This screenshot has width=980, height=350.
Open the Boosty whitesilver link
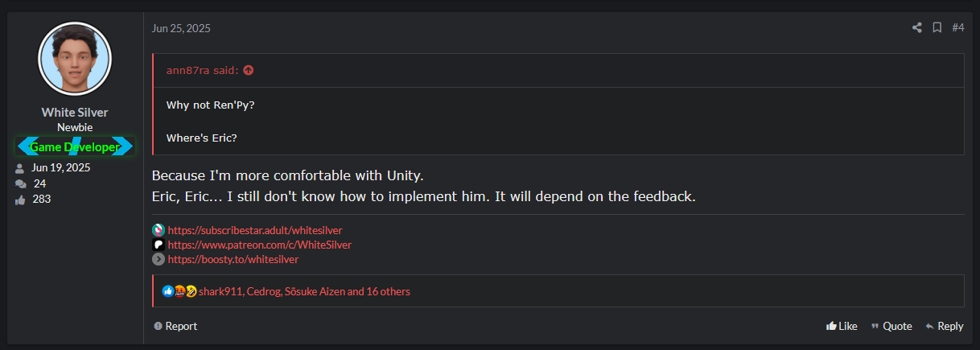pyautogui.click(x=233, y=259)
